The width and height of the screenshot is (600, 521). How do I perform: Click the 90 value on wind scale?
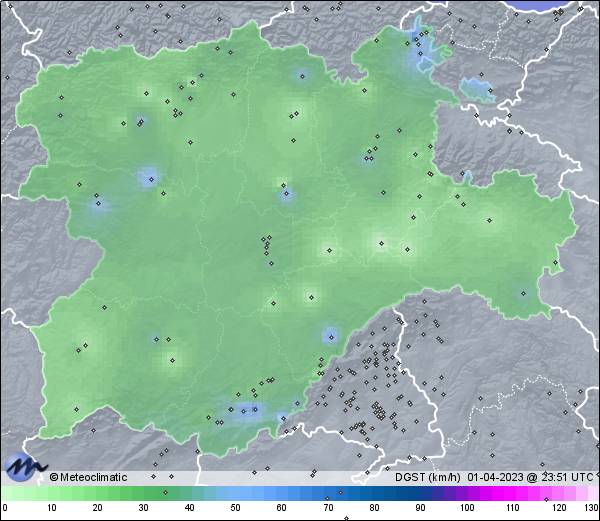pyautogui.click(x=420, y=508)
